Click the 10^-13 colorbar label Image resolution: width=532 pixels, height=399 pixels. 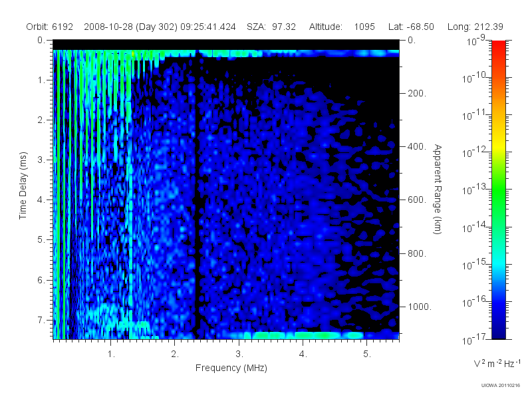[475, 190]
